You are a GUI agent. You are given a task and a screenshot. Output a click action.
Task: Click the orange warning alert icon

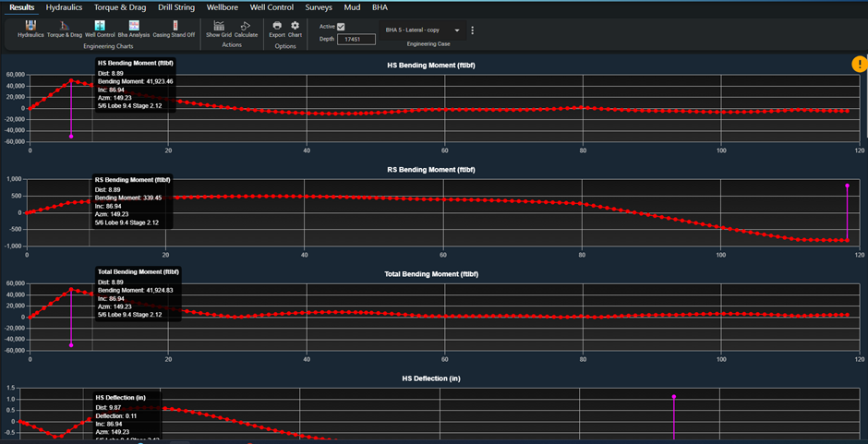point(859,64)
